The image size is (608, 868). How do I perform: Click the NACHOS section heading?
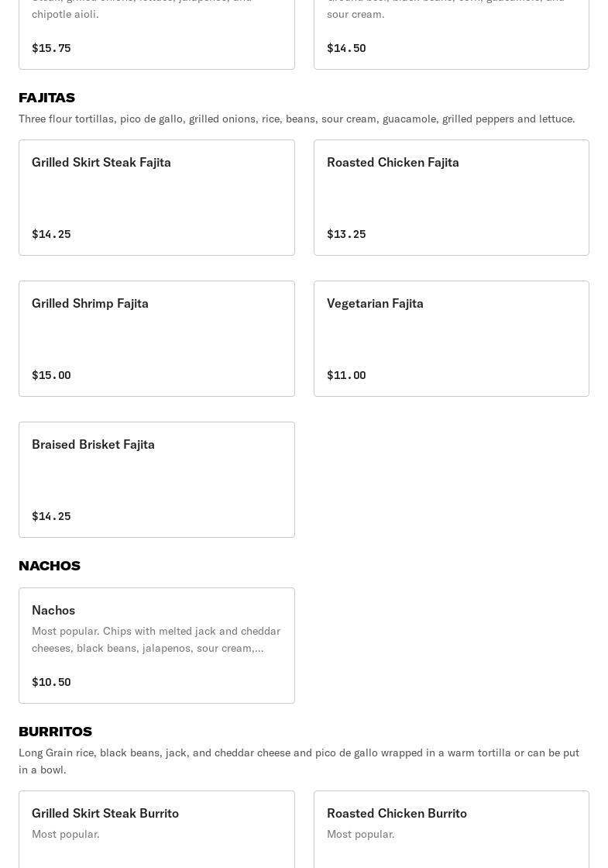[50, 566]
